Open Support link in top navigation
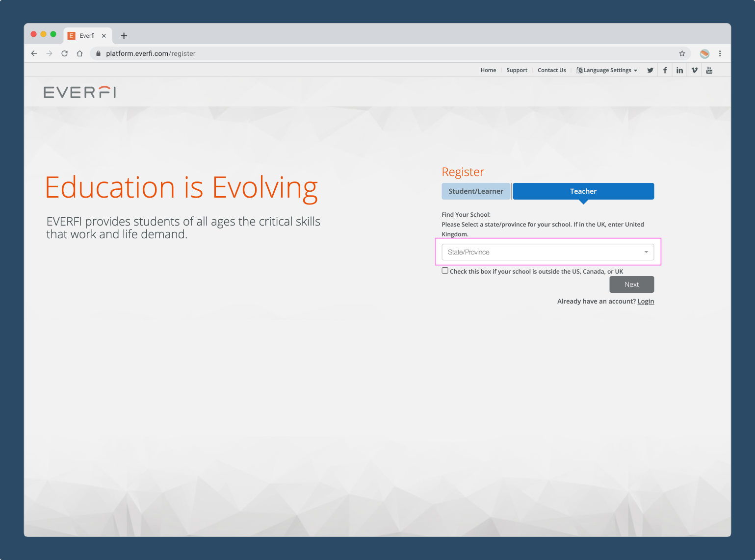Screen dimensions: 755x560 (517, 70)
